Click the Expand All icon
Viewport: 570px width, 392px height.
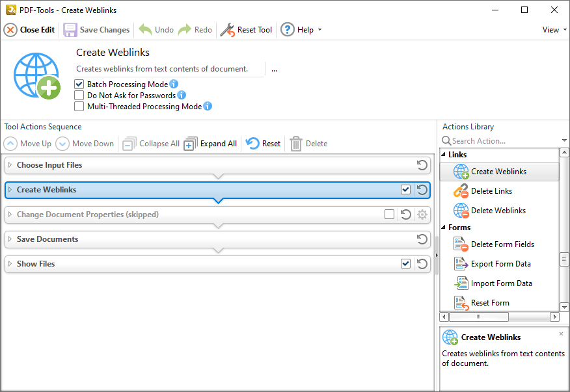click(191, 144)
